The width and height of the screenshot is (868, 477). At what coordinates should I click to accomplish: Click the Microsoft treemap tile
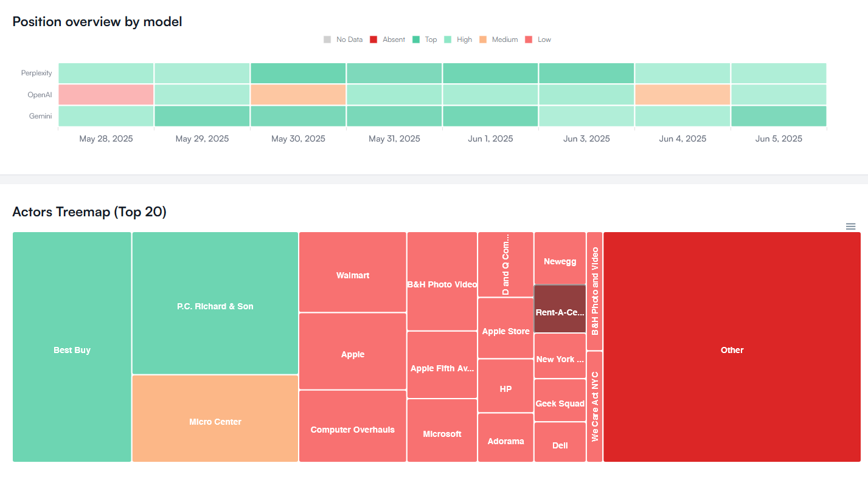(x=442, y=430)
